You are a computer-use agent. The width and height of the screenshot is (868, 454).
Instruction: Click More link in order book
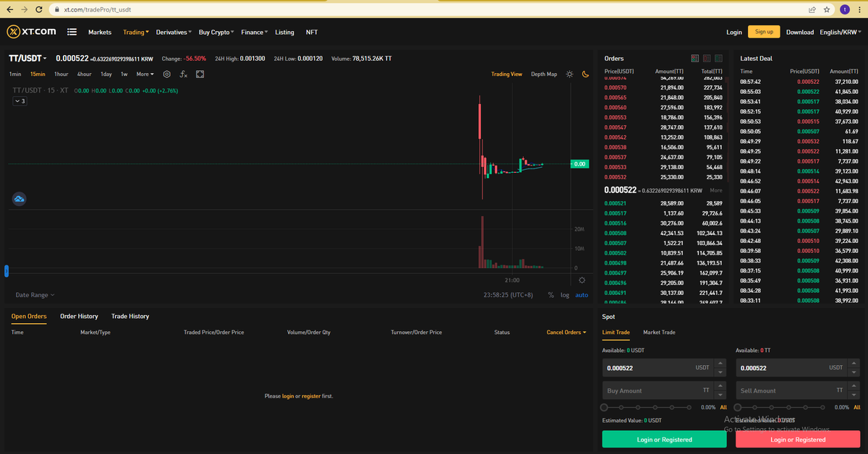[716, 190]
